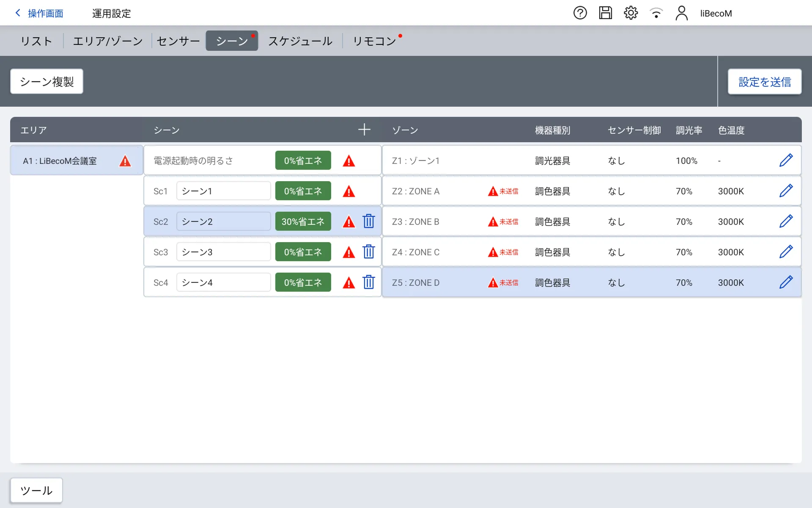
Task: Click the シーン3 name input field
Action: tap(223, 252)
